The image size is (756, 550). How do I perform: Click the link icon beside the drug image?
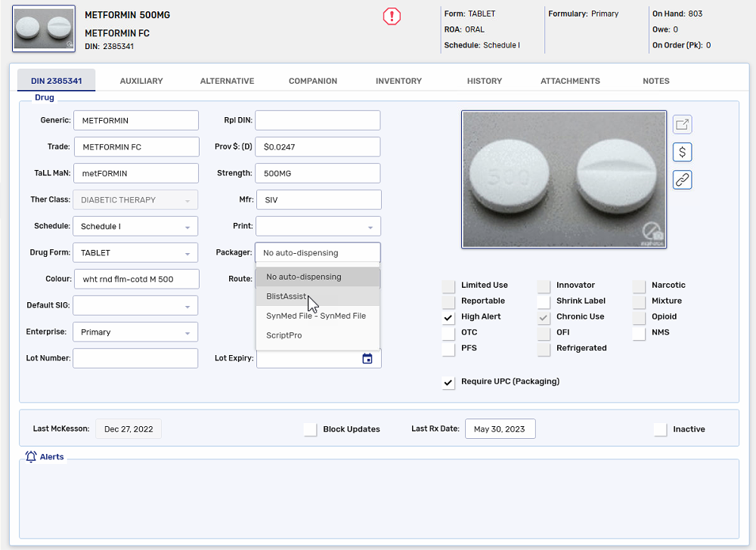(682, 180)
